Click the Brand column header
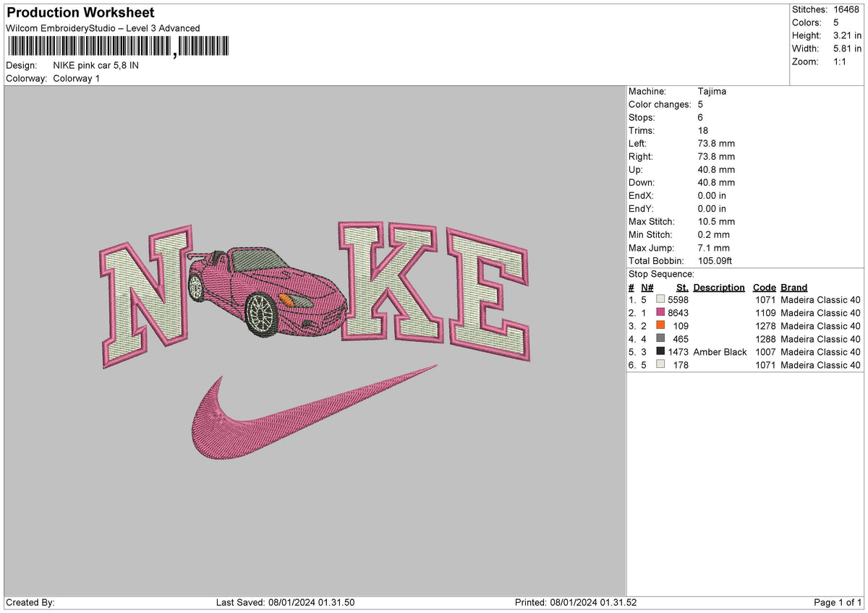 794,287
